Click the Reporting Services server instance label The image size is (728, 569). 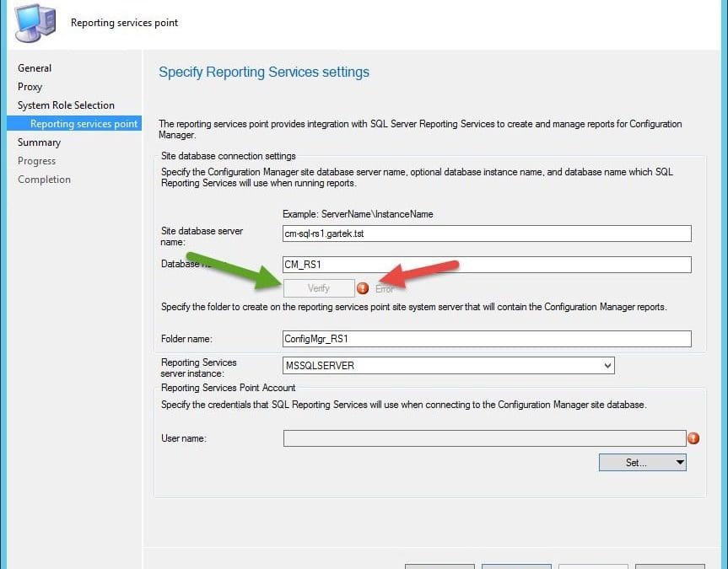click(x=199, y=368)
